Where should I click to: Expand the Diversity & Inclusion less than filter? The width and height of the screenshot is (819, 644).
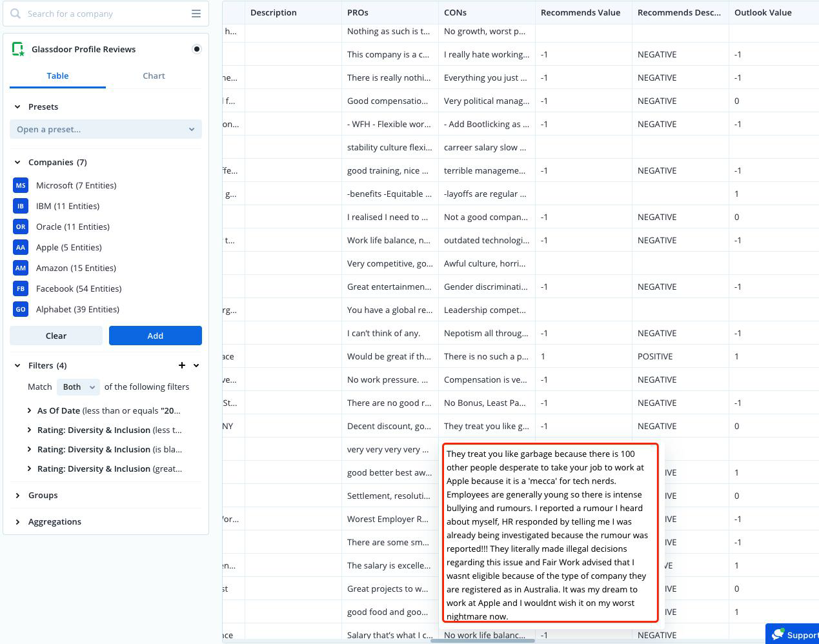click(30, 430)
